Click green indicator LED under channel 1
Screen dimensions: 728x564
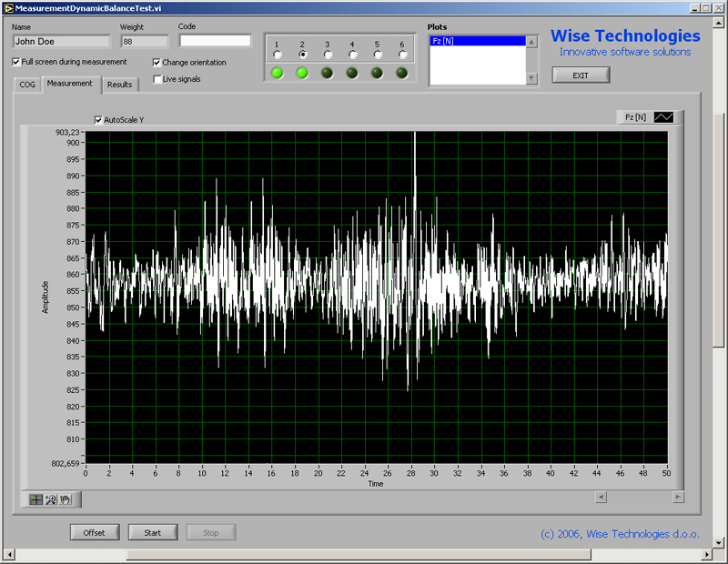(278, 73)
